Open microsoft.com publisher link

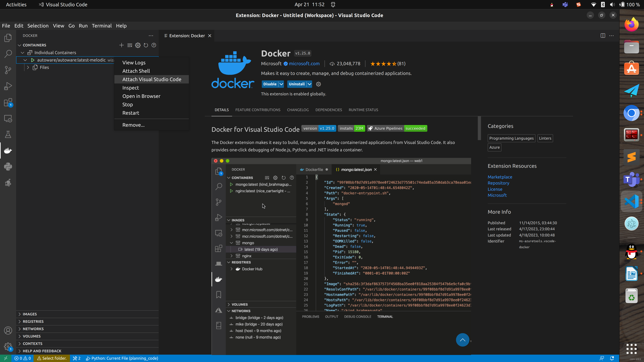point(304,64)
